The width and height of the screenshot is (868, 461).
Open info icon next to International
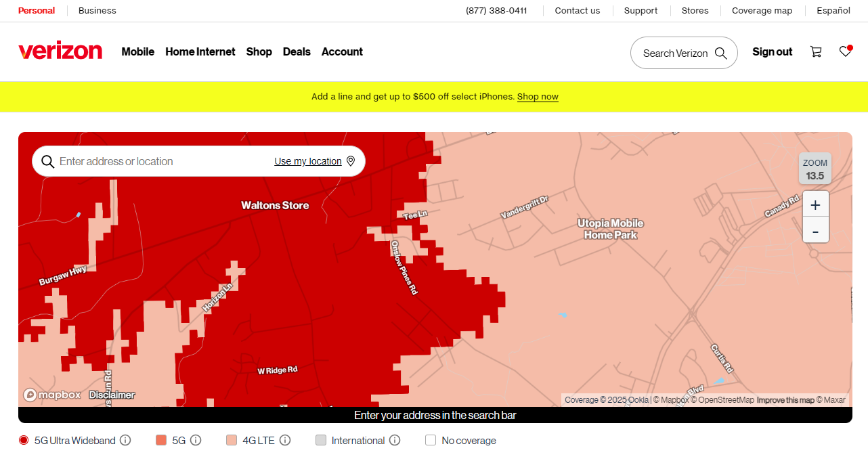tap(395, 440)
